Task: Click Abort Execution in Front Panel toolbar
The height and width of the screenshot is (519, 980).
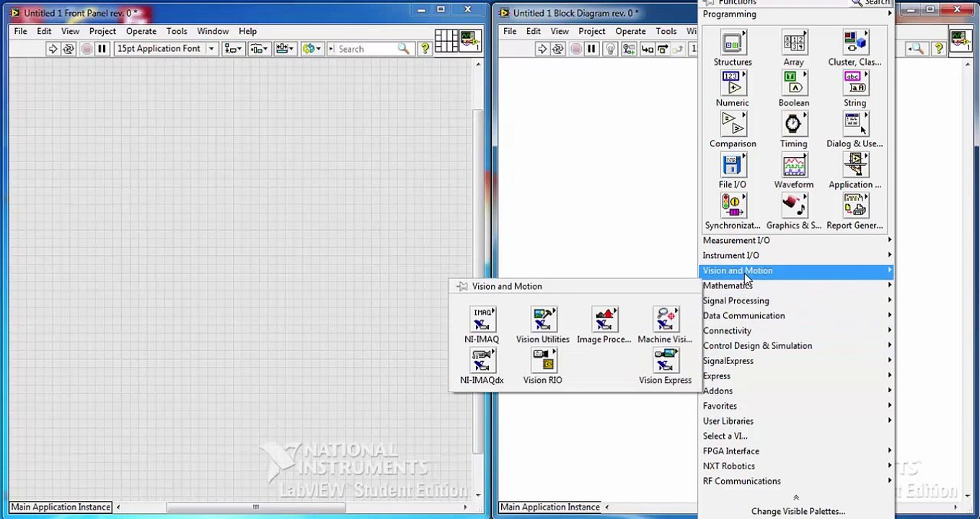Action: (86, 49)
